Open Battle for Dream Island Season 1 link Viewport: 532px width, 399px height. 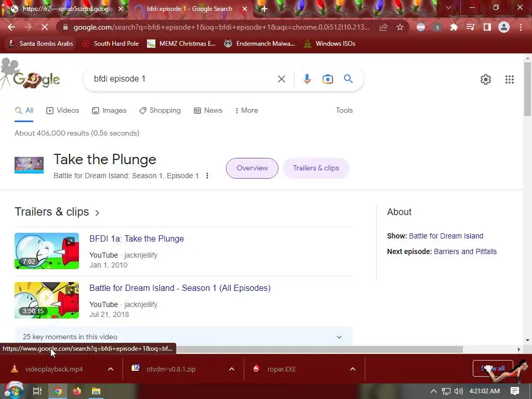180,288
